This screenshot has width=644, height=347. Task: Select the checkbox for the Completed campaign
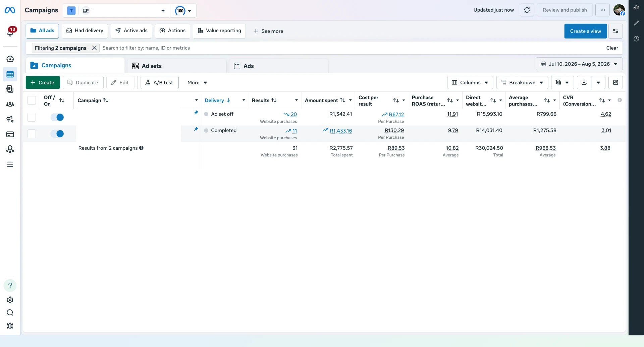pyautogui.click(x=32, y=134)
